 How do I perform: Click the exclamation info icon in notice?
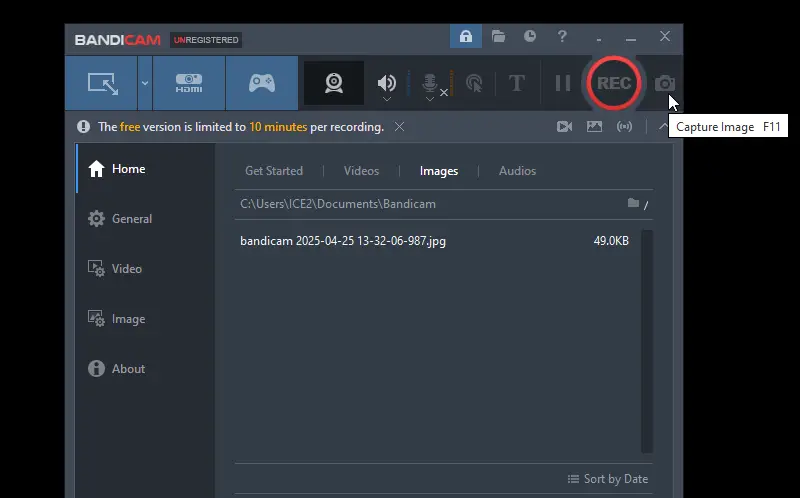84,127
